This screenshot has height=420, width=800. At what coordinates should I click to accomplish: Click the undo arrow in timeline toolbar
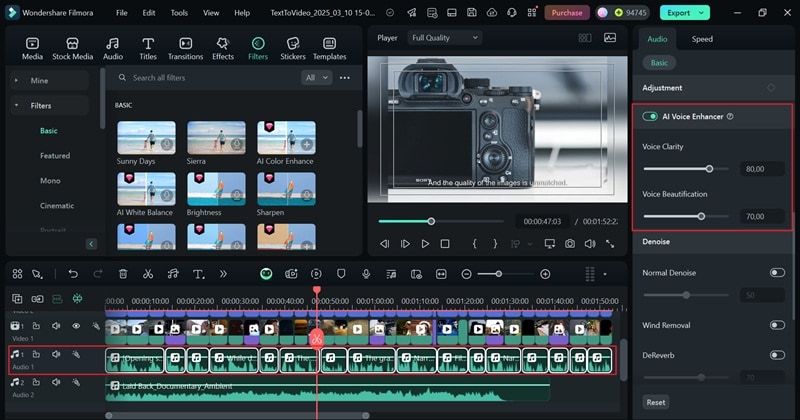click(x=73, y=274)
